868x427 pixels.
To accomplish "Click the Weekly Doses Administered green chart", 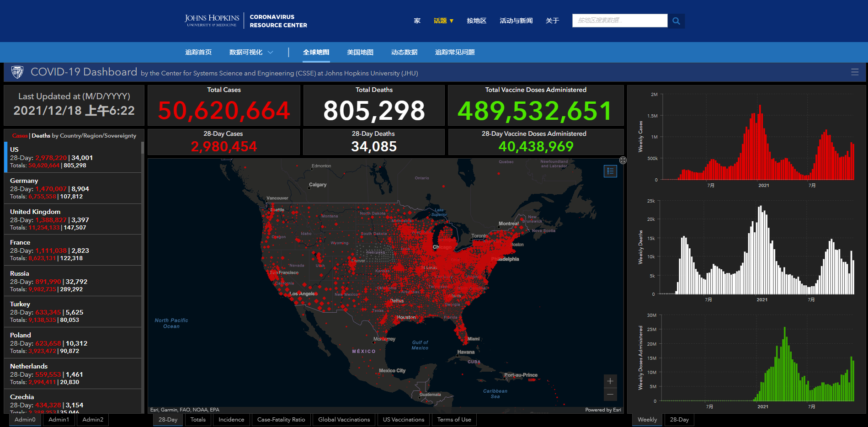I will 757,358.
